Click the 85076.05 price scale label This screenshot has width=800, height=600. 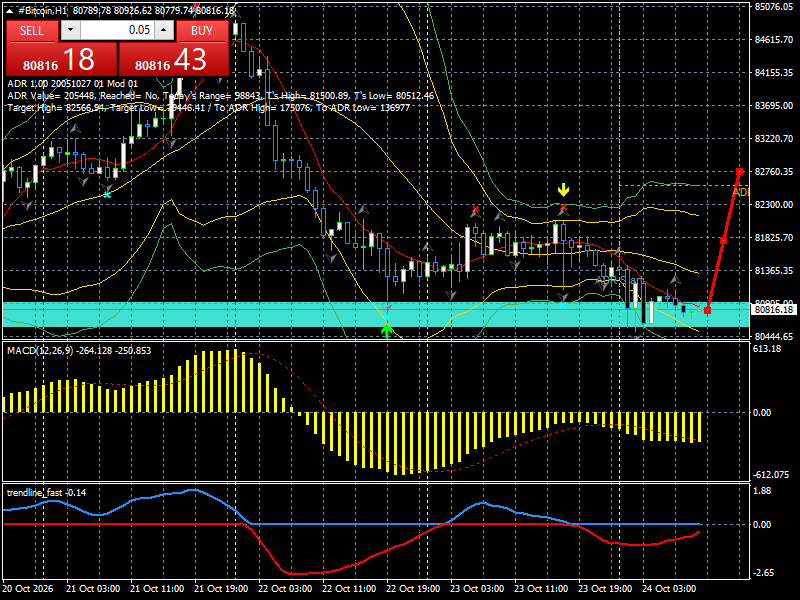773,7
